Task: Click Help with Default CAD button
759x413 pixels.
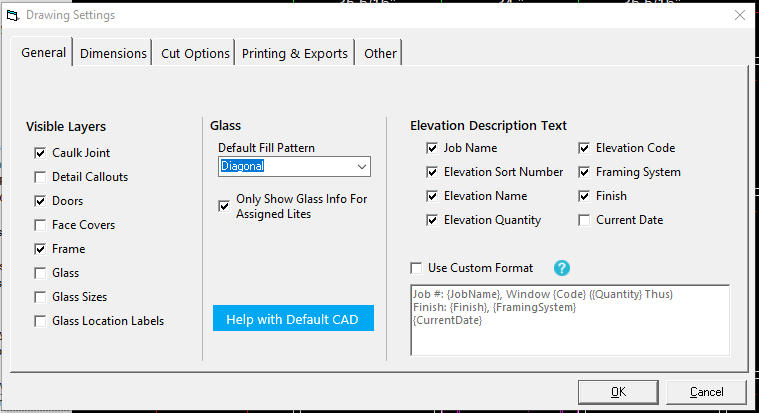Action: tap(293, 319)
